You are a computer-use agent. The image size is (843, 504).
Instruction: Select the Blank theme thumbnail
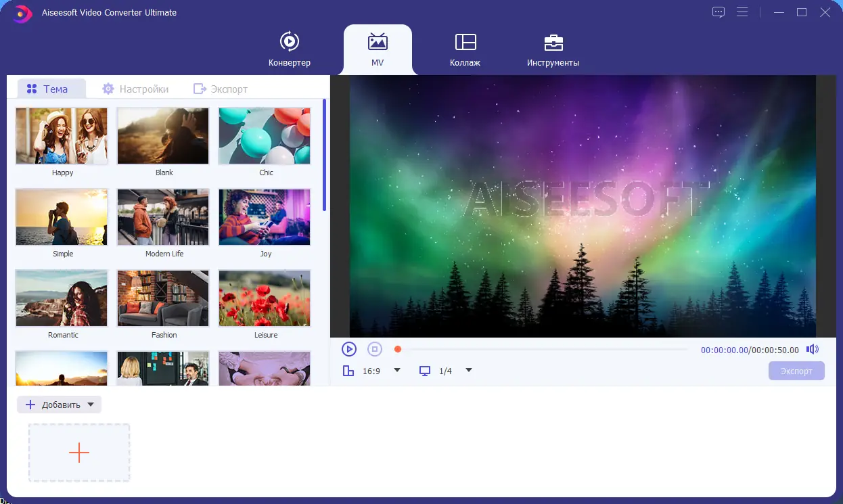tap(163, 136)
